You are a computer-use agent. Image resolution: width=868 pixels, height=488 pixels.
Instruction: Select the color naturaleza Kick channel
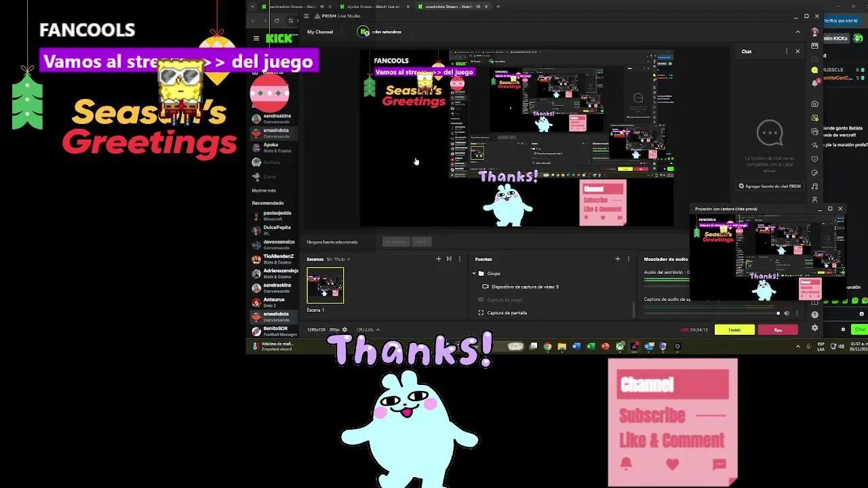coord(380,32)
